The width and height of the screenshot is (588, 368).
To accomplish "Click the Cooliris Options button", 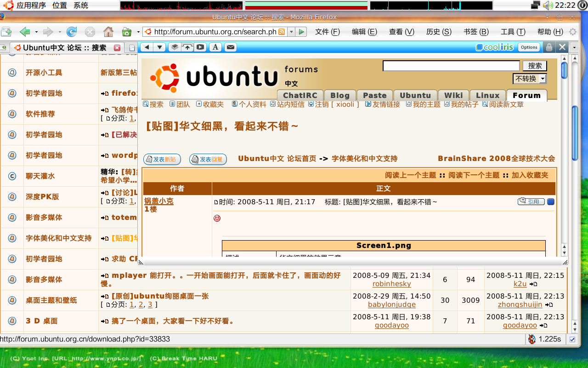I will 529,47.
